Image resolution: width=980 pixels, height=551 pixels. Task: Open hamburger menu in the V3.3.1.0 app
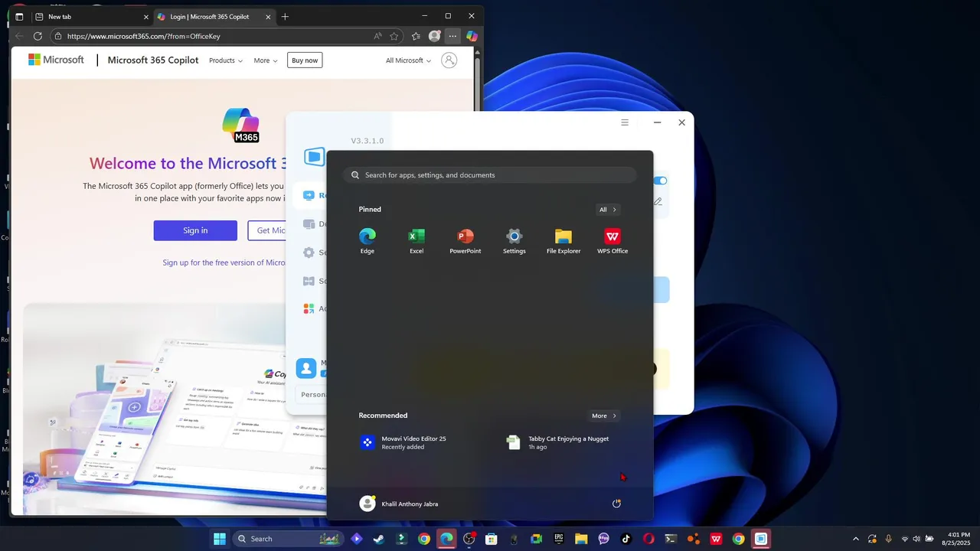[x=625, y=122]
